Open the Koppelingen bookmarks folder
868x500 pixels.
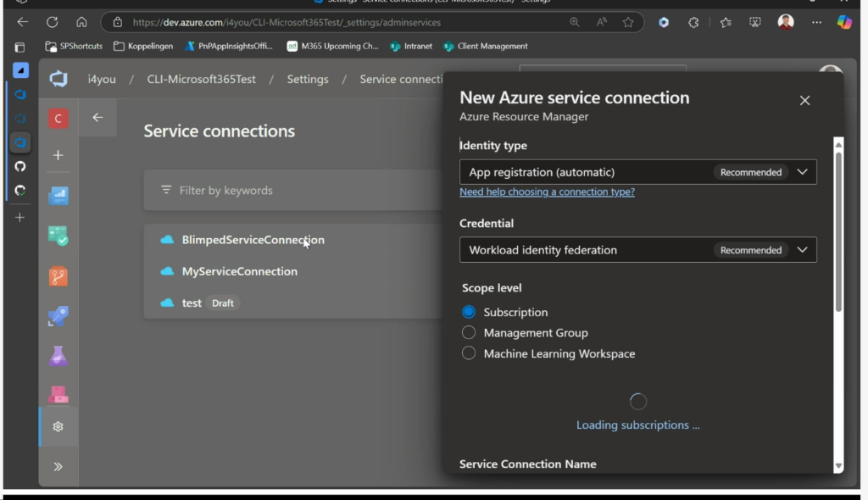click(x=143, y=46)
